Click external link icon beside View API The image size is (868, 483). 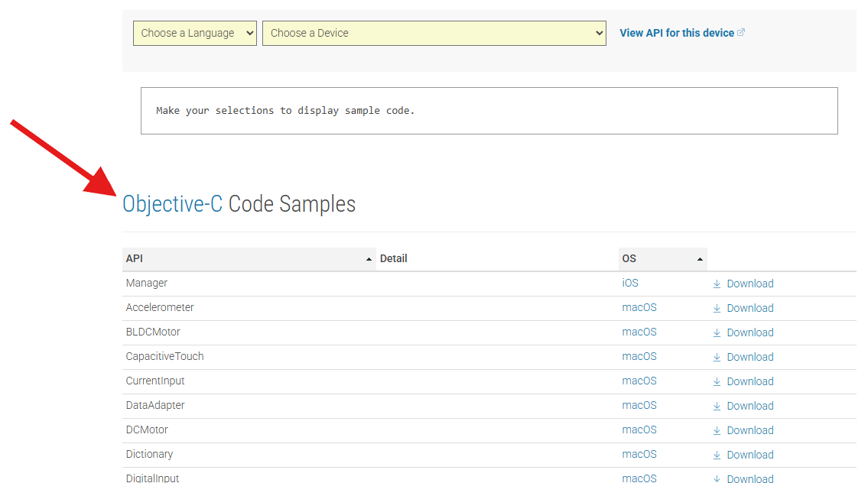coord(741,33)
